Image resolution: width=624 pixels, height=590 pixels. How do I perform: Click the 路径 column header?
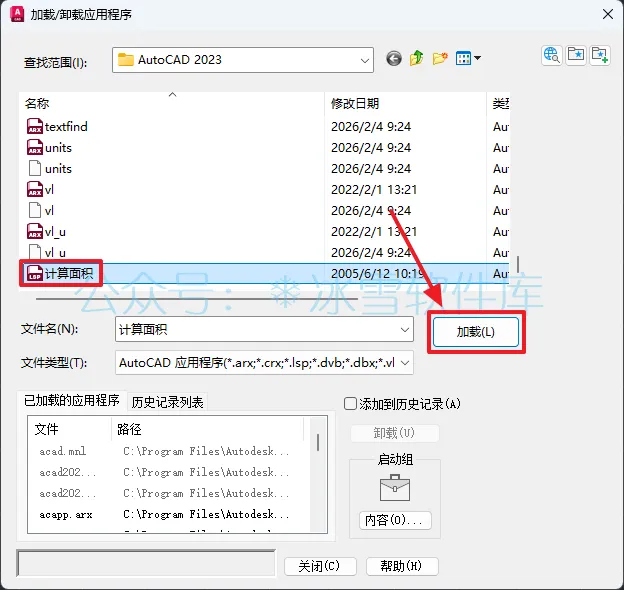tap(207, 429)
